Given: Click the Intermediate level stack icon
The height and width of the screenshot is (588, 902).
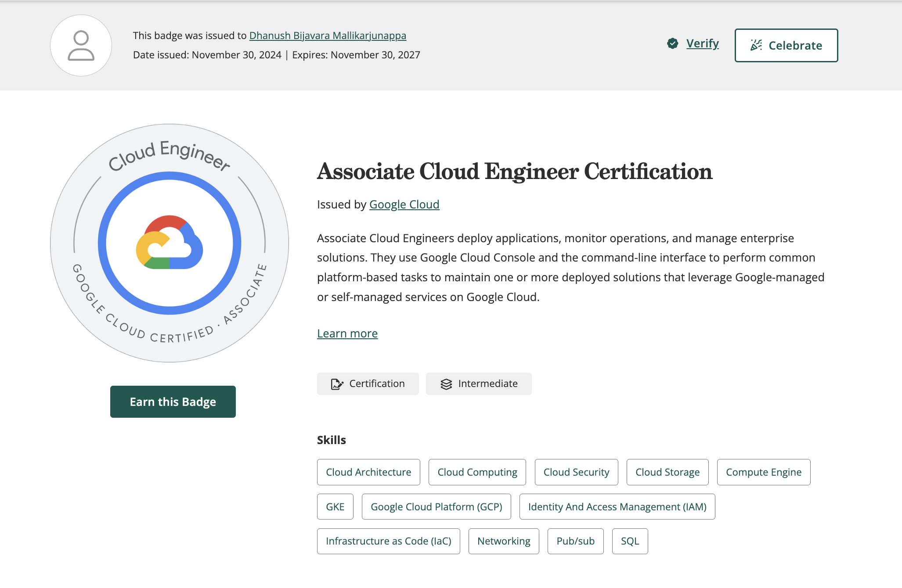Looking at the screenshot, I should tap(446, 384).
